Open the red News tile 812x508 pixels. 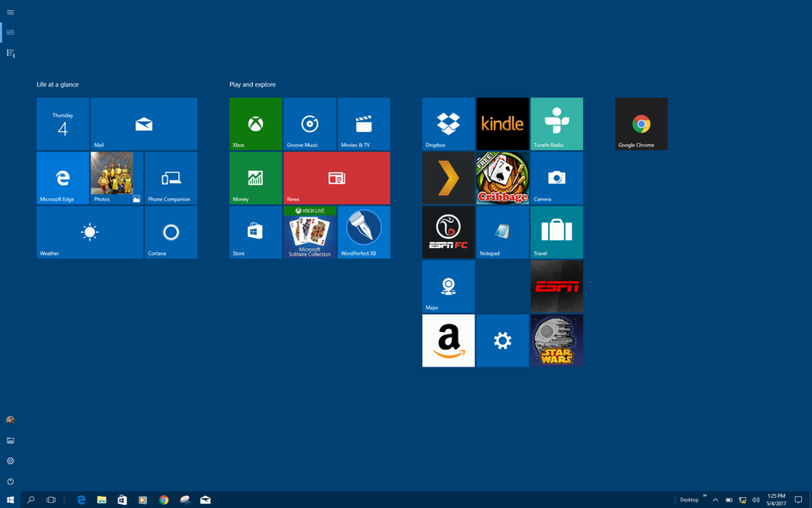click(337, 178)
